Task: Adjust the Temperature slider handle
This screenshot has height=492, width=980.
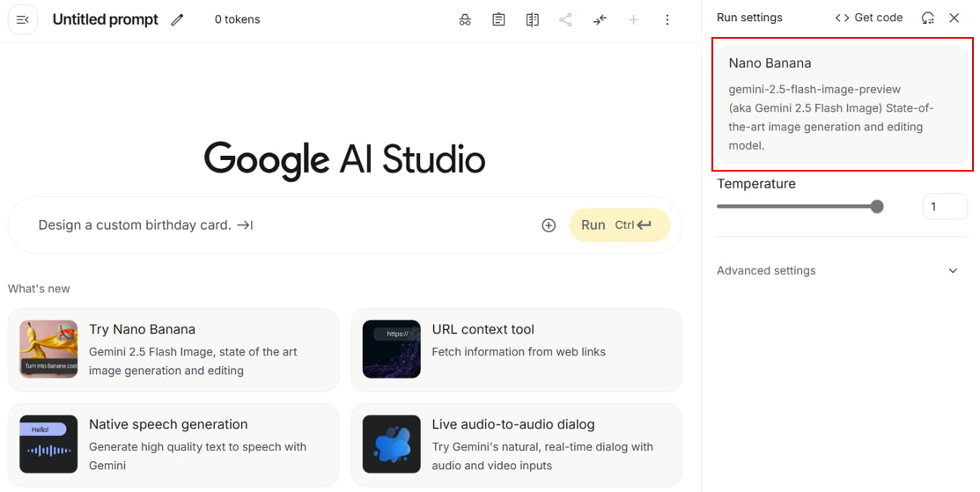Action: point(877,207)
